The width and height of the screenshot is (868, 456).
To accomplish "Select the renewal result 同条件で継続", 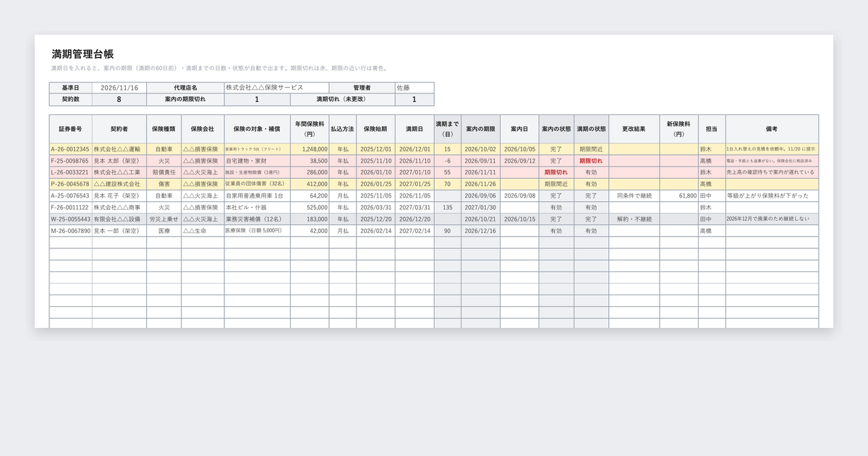I will pyautogui.click(x=634, y=195).
